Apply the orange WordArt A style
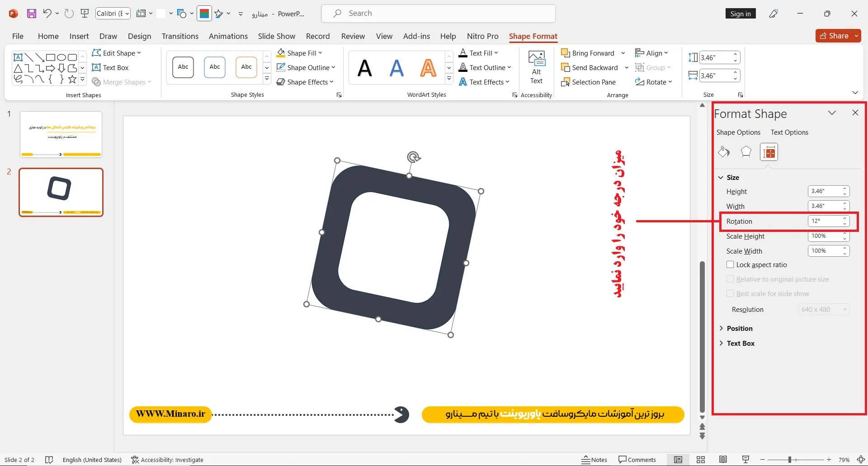This screenshot has height=466, width=868. [428, 68]
